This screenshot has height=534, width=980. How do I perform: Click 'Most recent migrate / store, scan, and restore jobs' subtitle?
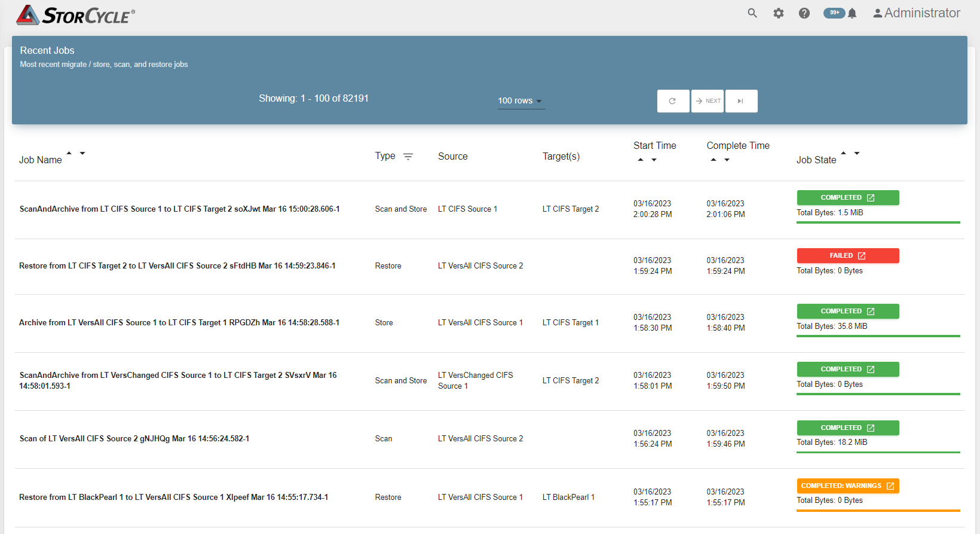[x=104, y=64]
